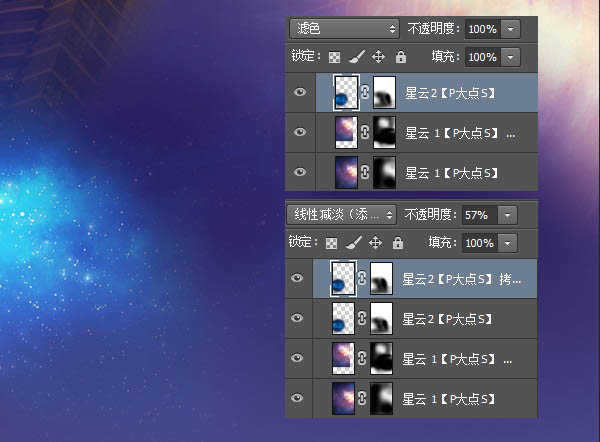Select bottom 星云 1 layer thumbnail, 线性减淡 panel

click(343, 398)
